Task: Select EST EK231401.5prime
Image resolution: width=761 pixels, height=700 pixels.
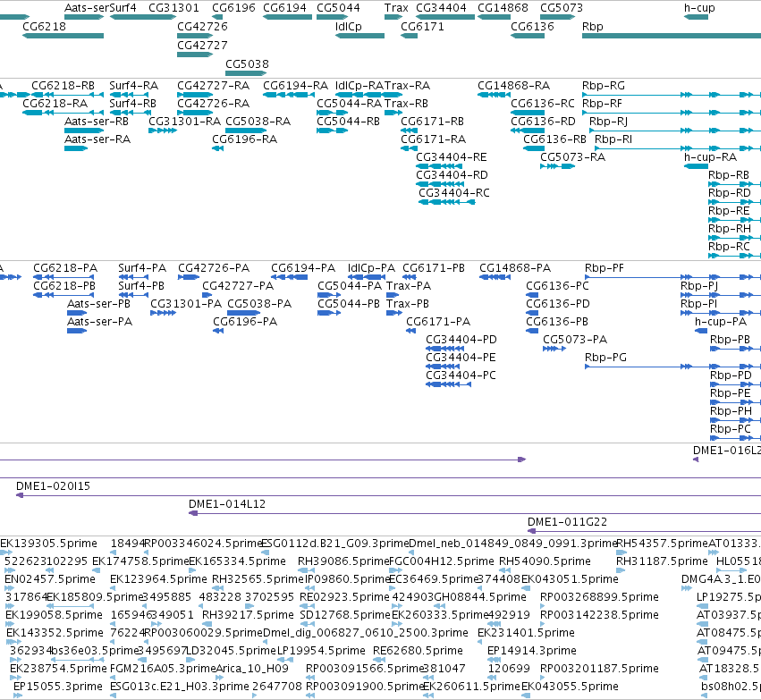Action: coord(480,642)
